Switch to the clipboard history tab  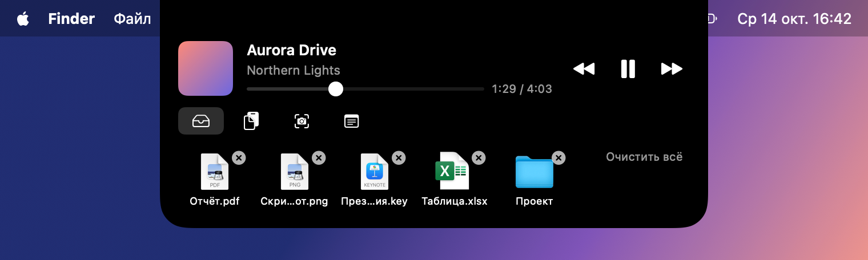tap(251, 121)
